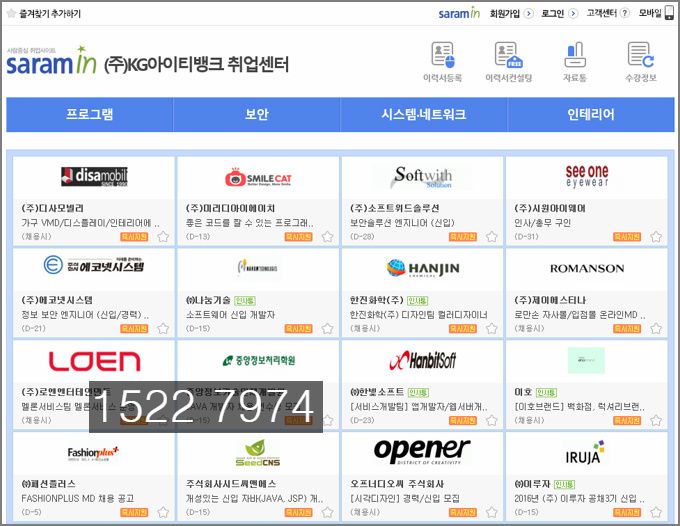Screen dimensions: 680x526
Task: Click the IRUJA logo
Action: tap(585, 453)
